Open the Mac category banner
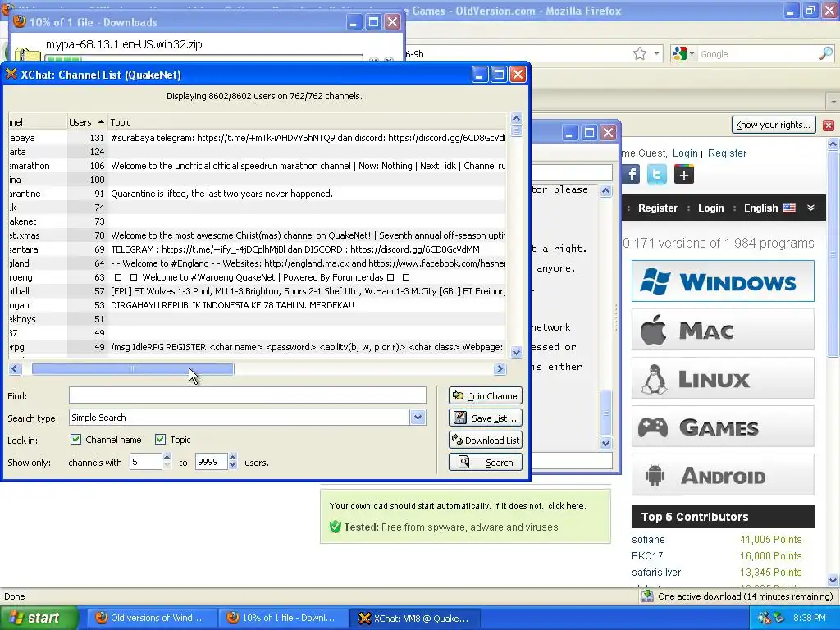The width and height of the screenshot is (840, 630). coord(723,330)
